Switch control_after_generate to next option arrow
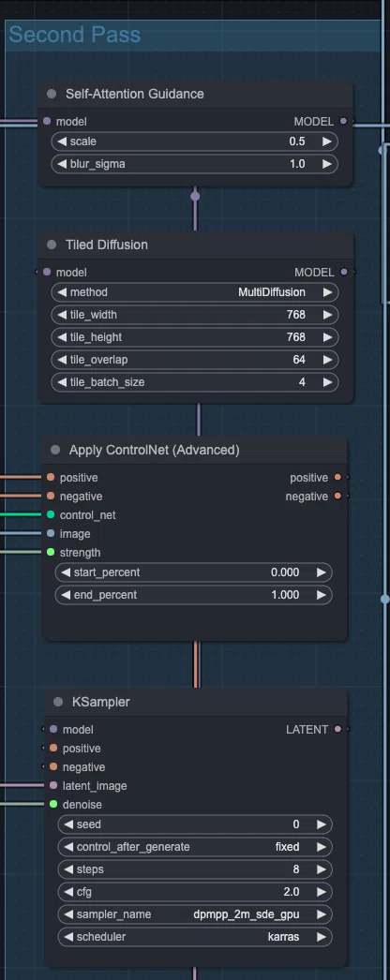 (322, 848)
